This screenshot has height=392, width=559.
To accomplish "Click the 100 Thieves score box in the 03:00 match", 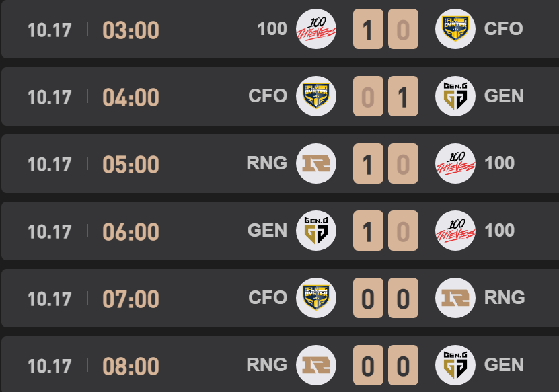I will pos(367,30).
